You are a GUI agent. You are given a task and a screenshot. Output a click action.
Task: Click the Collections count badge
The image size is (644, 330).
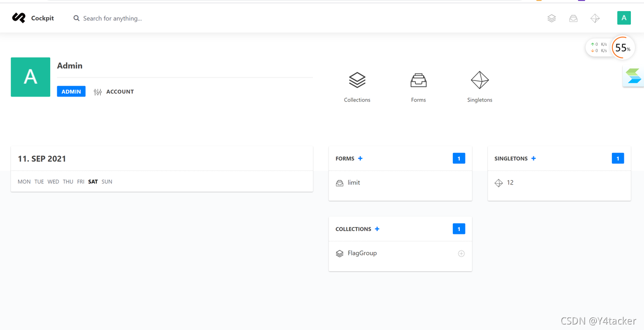pos(459,229)
